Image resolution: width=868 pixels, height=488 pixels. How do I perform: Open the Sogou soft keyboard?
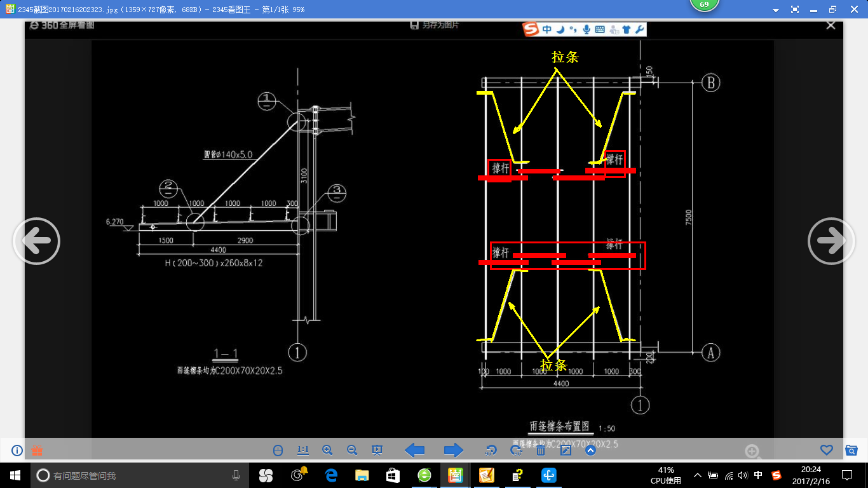click(x=600, y=29)
